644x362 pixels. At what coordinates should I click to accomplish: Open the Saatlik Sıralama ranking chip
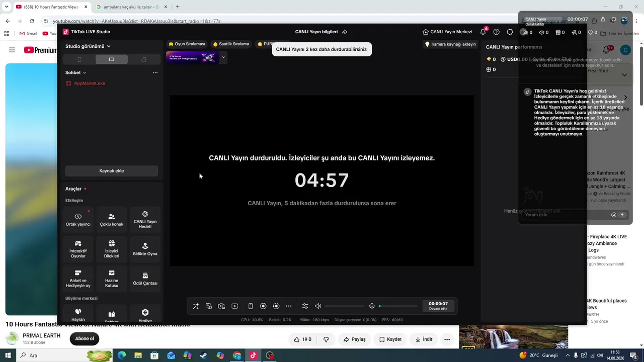[231, 44]
